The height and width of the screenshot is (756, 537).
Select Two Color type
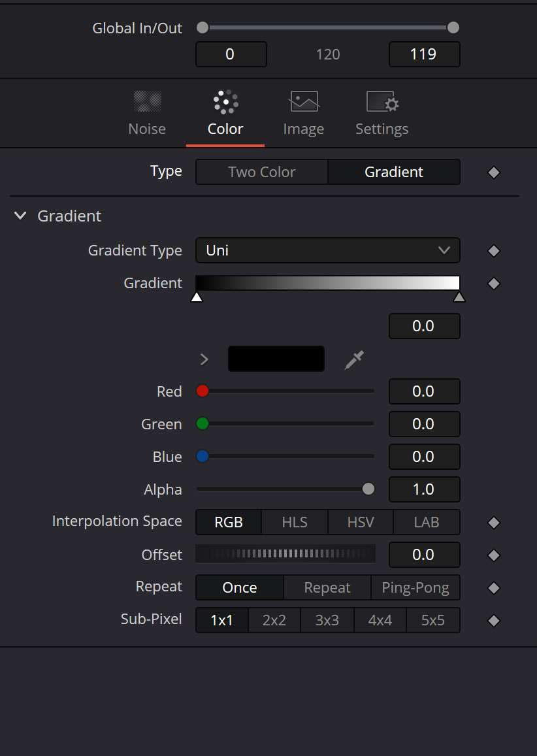262,172
